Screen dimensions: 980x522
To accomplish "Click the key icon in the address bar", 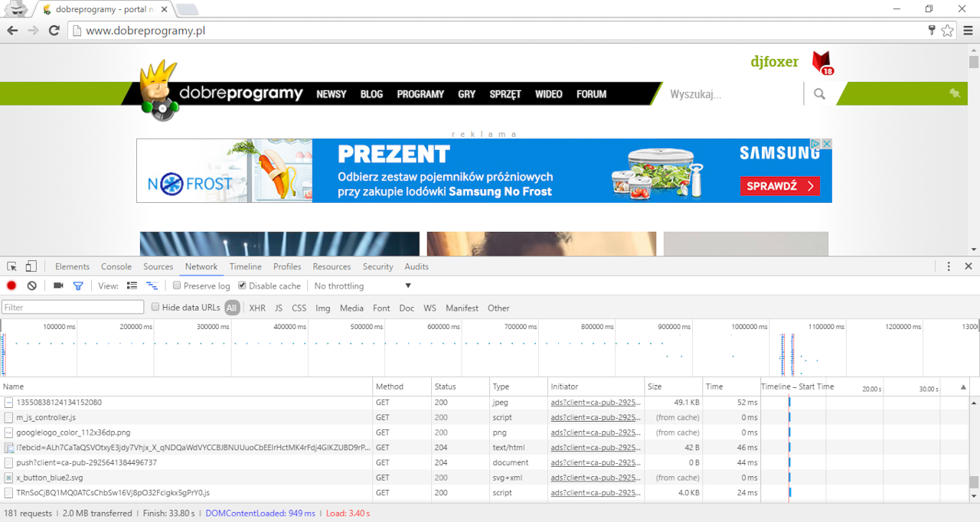I will point(932,31).
